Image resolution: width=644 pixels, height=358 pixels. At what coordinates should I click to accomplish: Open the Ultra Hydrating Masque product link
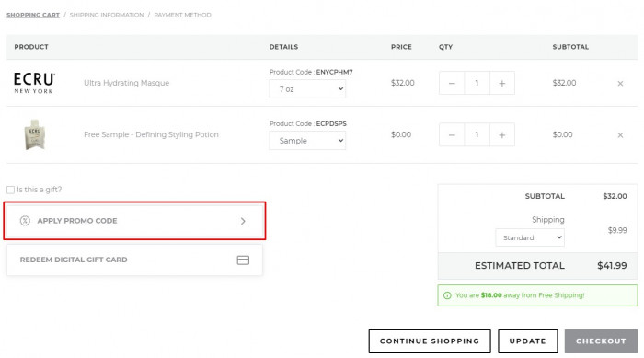(127, 83)
